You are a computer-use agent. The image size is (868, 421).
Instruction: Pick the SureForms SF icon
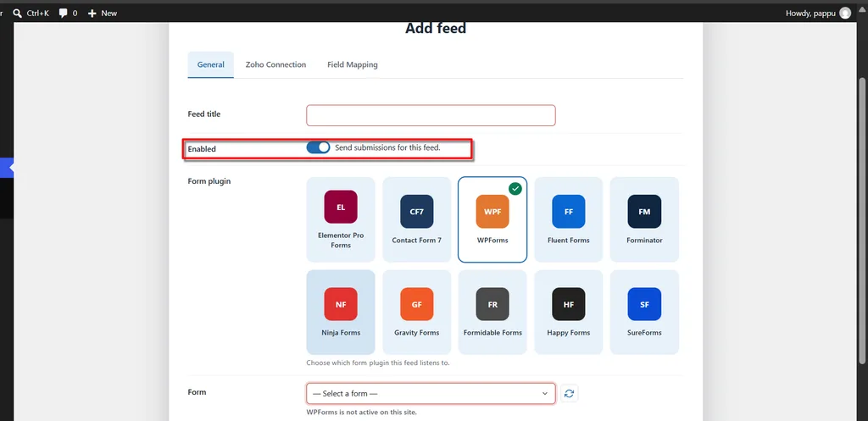644,304
